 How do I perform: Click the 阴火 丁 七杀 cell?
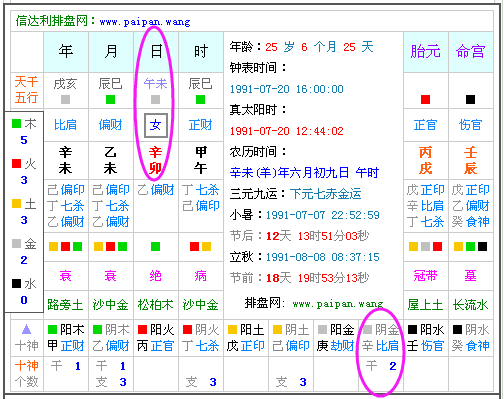point(201,338)
